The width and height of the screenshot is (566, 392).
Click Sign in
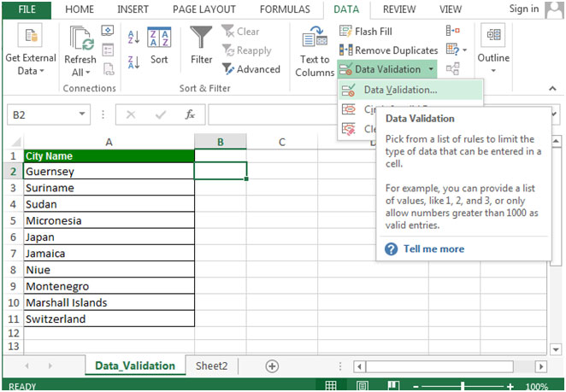524,9
